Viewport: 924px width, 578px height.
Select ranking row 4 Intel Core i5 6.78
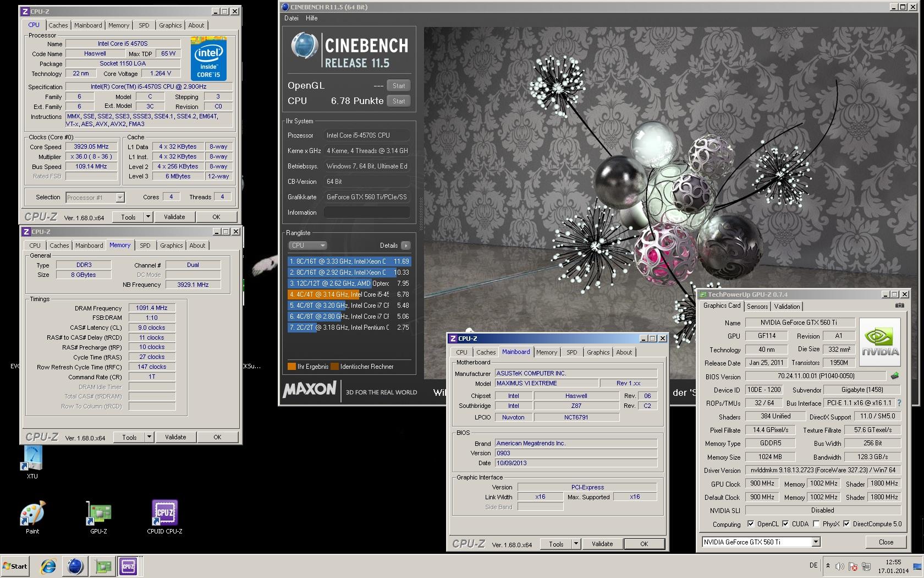[x=349, y=295]
